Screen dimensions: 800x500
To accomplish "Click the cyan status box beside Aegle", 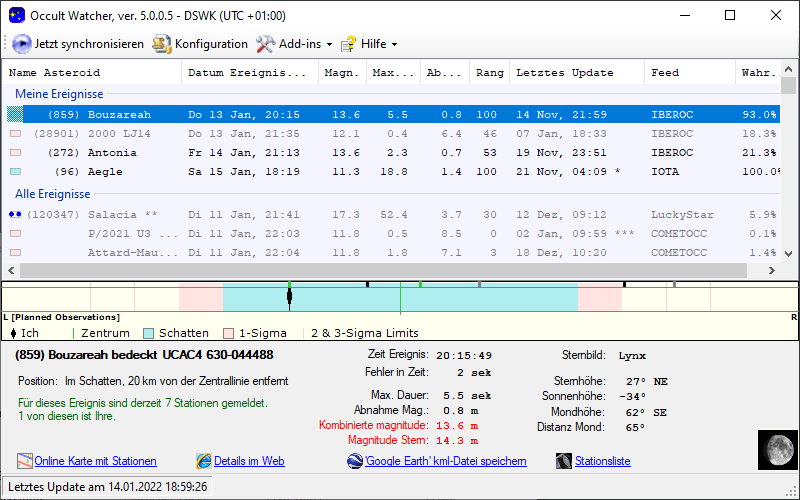I will (x=14, y=172).
